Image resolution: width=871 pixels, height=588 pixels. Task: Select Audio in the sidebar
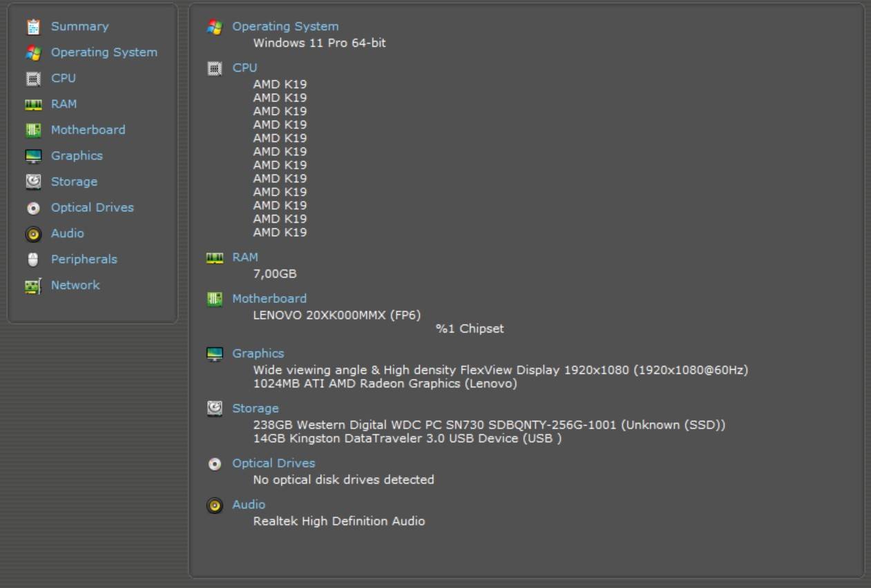point(67,233)
